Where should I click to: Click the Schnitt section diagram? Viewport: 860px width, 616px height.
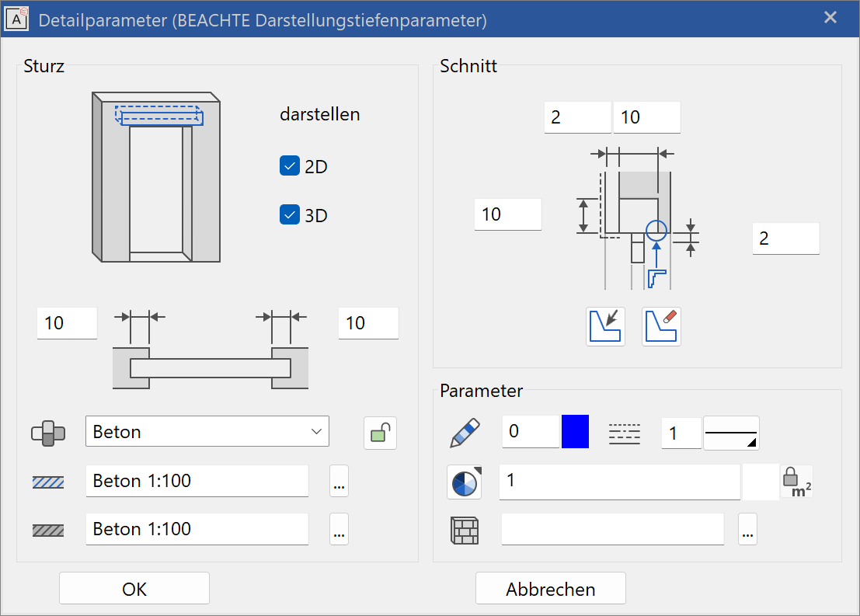tap(637, 218)
